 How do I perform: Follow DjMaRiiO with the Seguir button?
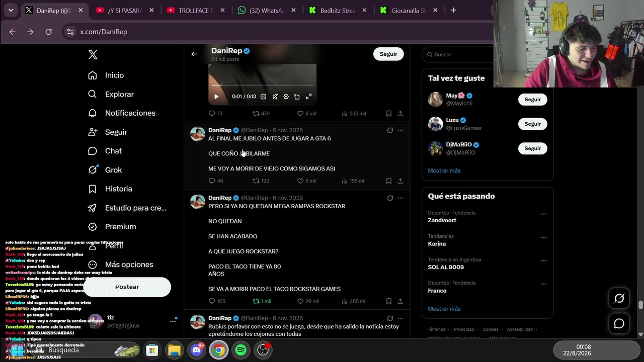click(x=533, y=148)
